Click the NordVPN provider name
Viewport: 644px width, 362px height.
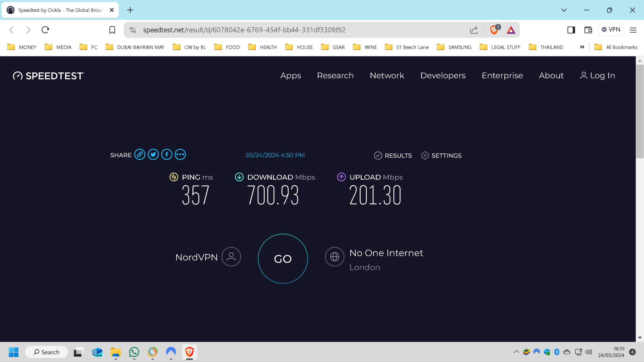(x=197, y=257)
